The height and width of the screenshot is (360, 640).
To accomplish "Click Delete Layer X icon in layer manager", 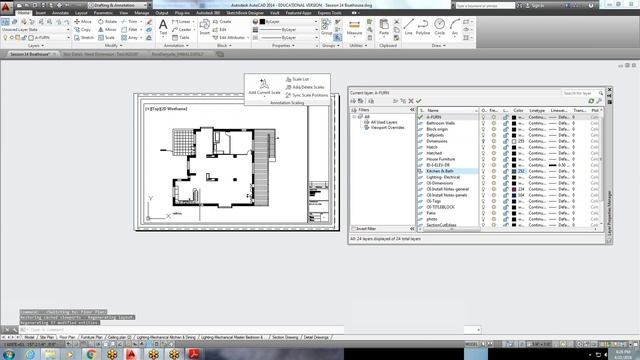I will tap(411, 101).
